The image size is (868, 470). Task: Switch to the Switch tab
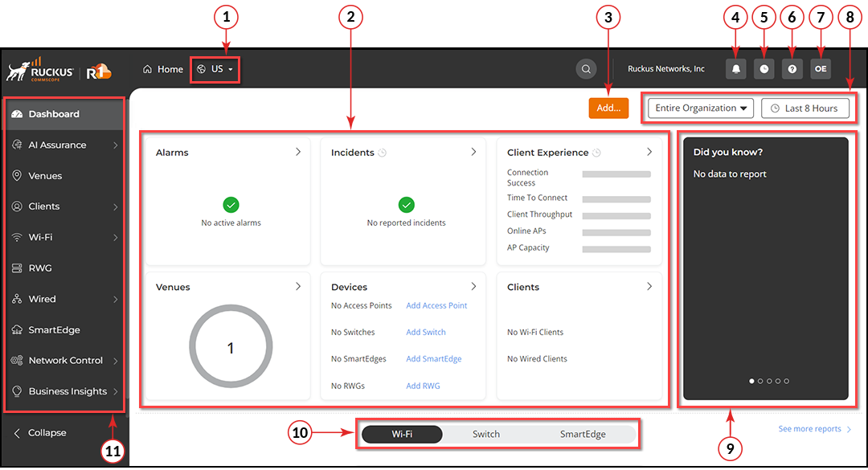(x=486, y=434)
